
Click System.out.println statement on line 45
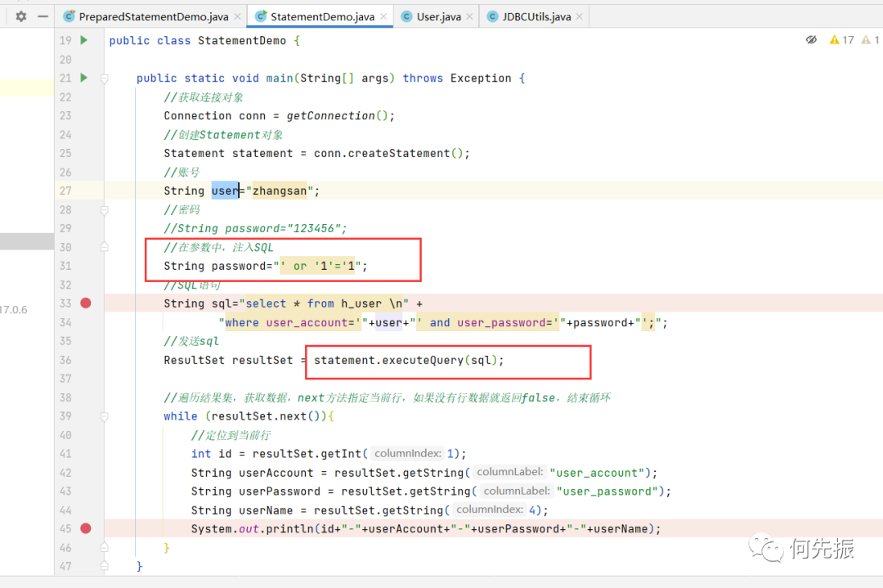425,529
